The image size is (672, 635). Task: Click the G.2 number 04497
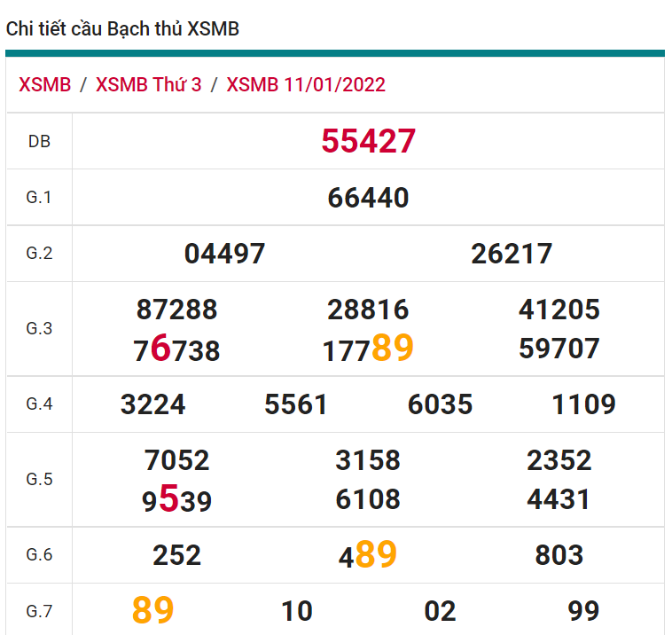pos(224,255)
